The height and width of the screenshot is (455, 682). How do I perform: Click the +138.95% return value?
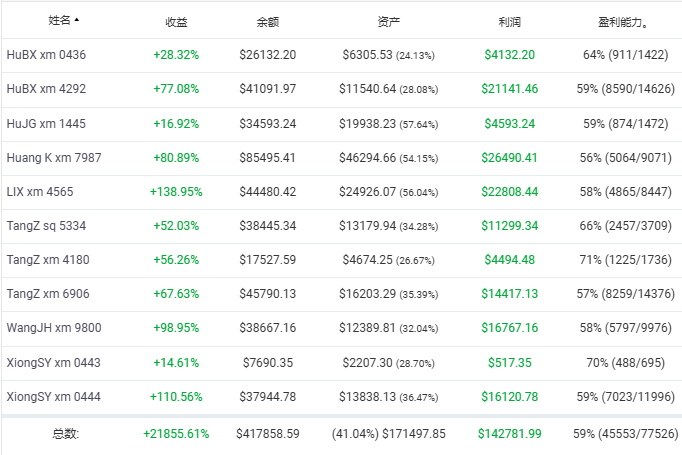tap(176, 191)
